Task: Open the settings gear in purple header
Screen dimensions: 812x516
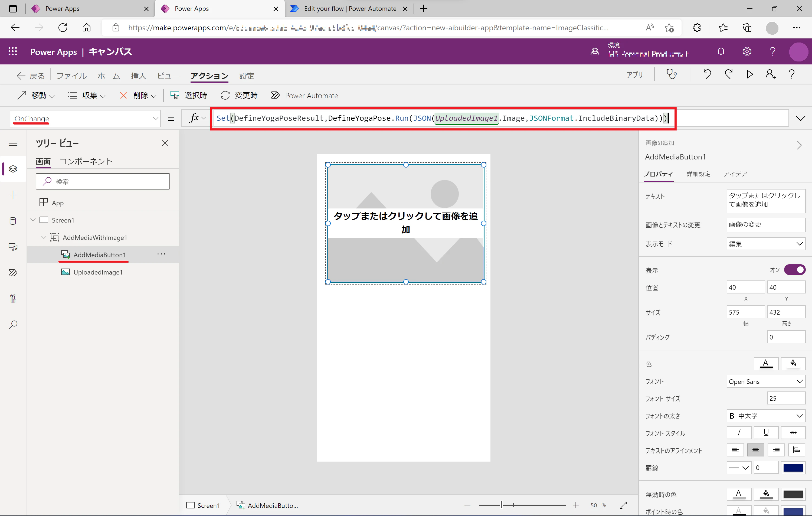Action: click(747, 52)
